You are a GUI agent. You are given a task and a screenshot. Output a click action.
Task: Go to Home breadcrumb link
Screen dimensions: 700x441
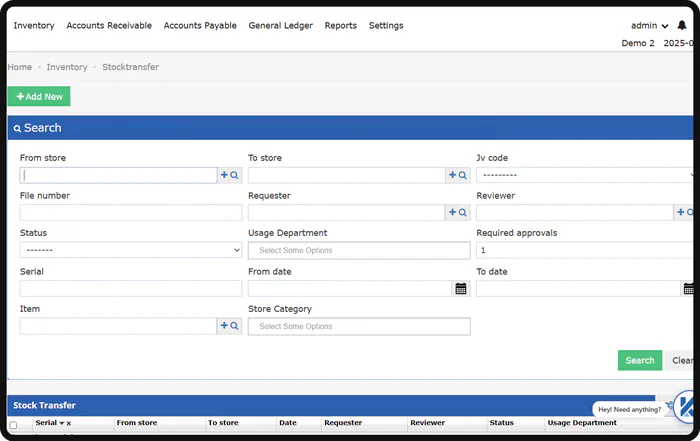[20, 67]
